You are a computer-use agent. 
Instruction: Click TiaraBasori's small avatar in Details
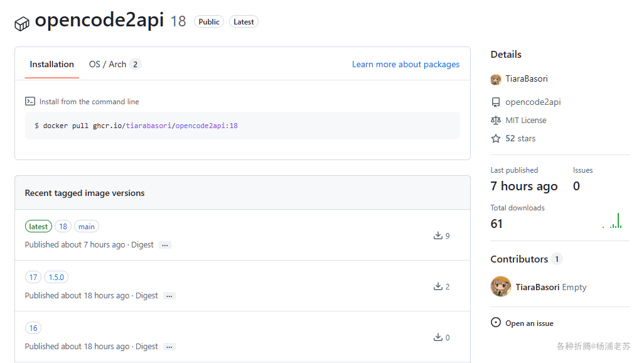coord(496,79)
